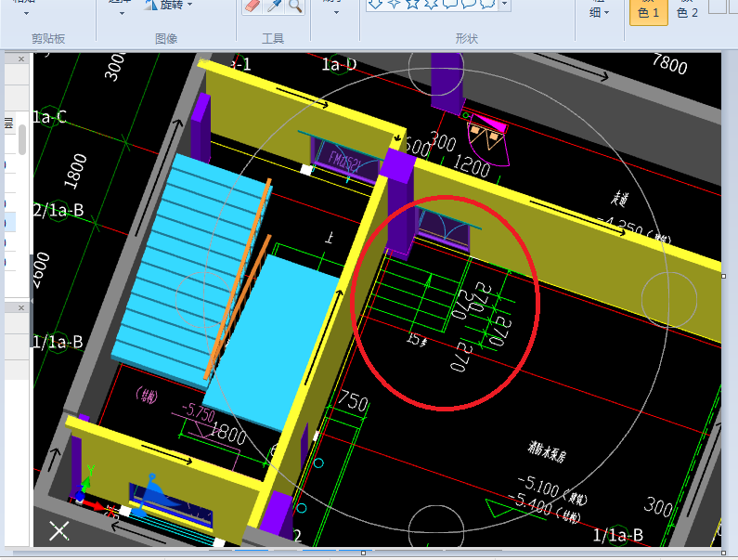Choose the rounded rectangle callout shape
The image size is (738, 560).
[x=450, y=4]
